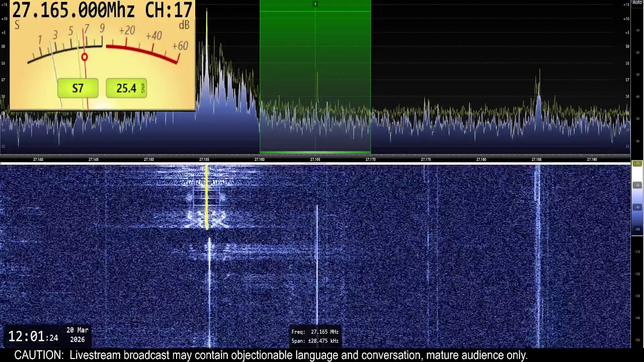Click the 25.4 SNR readout

tap(126, 88)
